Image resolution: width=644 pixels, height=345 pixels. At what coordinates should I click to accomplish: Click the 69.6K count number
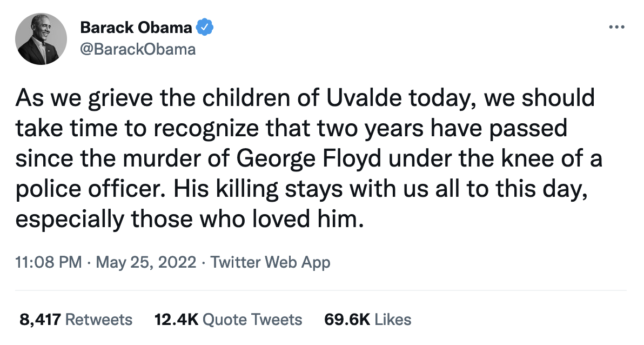tap(347, 320)
